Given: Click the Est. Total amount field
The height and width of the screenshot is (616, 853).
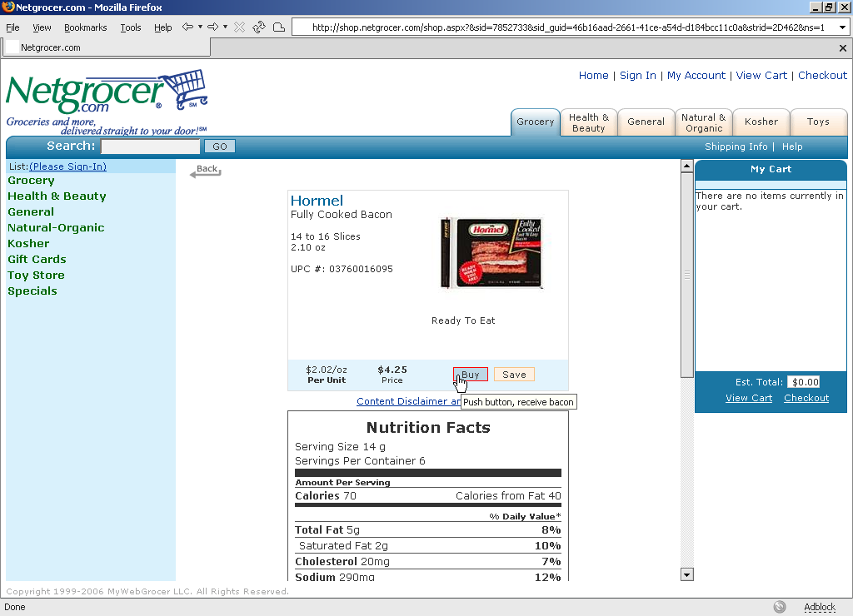Looking at the screenshot, I should click(x=804, y=382).
